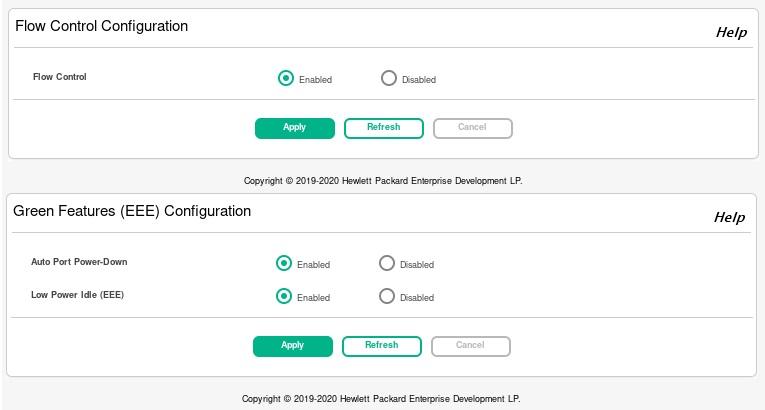Click the Green Features (EEE) Configuration heading
This screenshot has height=410, width=765.
click(132, 211)
